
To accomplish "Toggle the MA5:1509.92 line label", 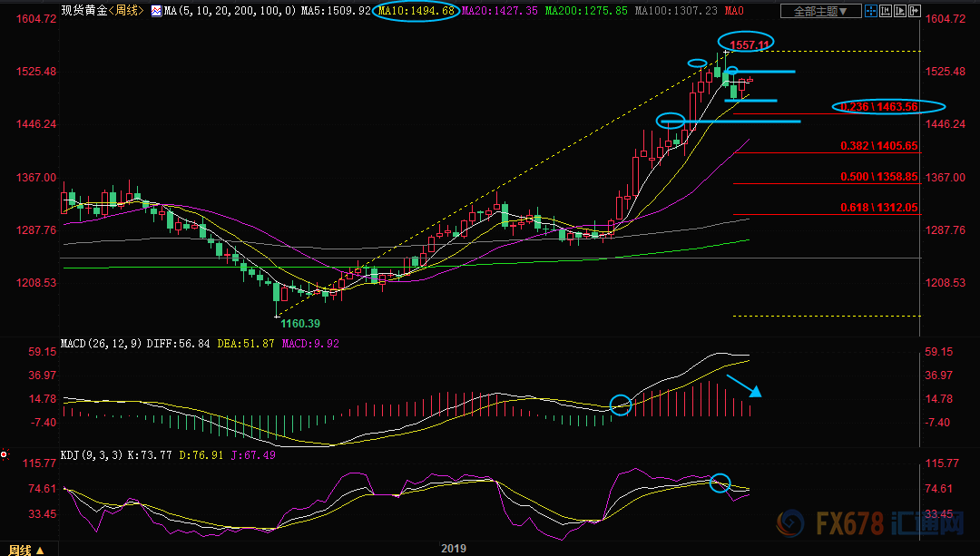I will click(338, 11).
